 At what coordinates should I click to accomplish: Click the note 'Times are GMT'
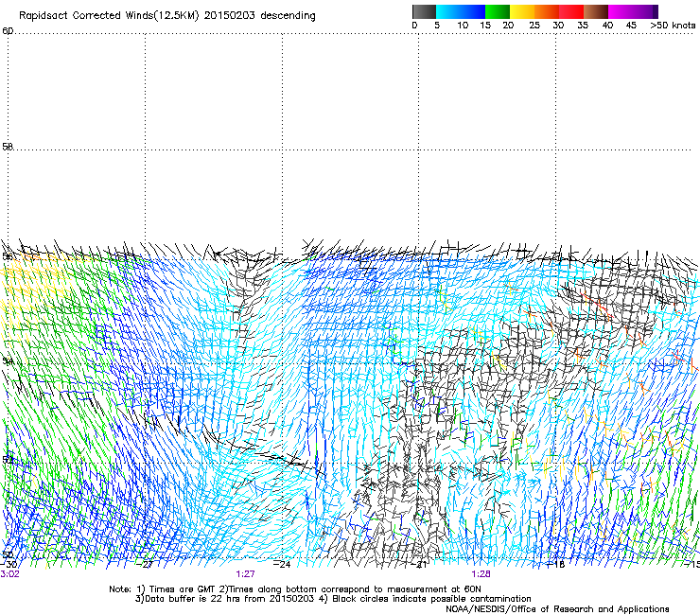(x=183, y=589)
